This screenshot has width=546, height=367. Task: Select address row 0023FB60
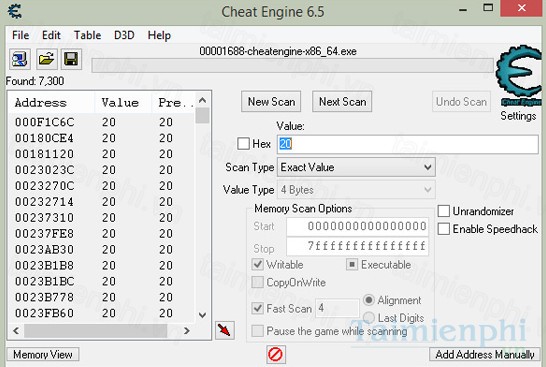point(101,313)
